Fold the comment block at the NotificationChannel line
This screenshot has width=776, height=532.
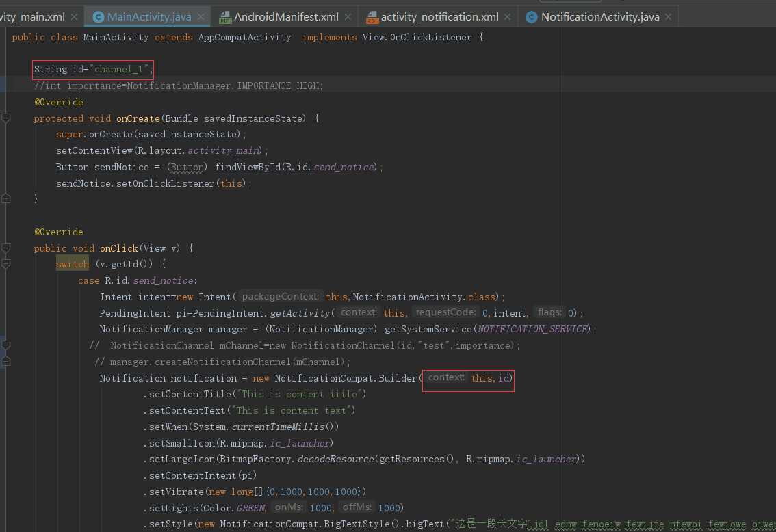click(x=6, y=345)
